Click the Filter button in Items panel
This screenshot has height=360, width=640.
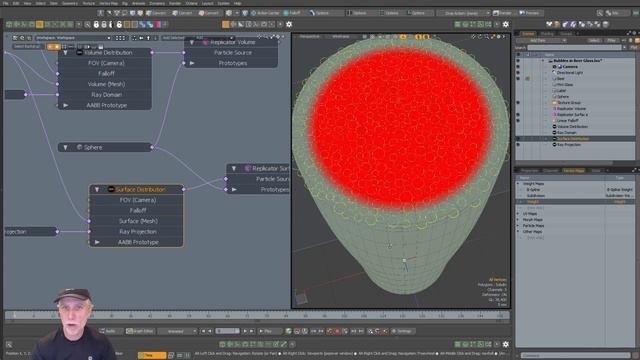612,40
